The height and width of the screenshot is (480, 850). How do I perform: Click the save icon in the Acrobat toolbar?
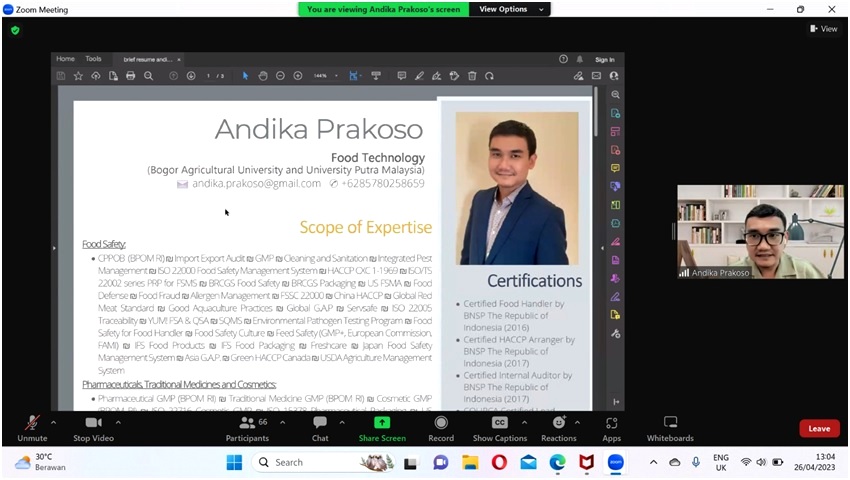coord(61,76)
